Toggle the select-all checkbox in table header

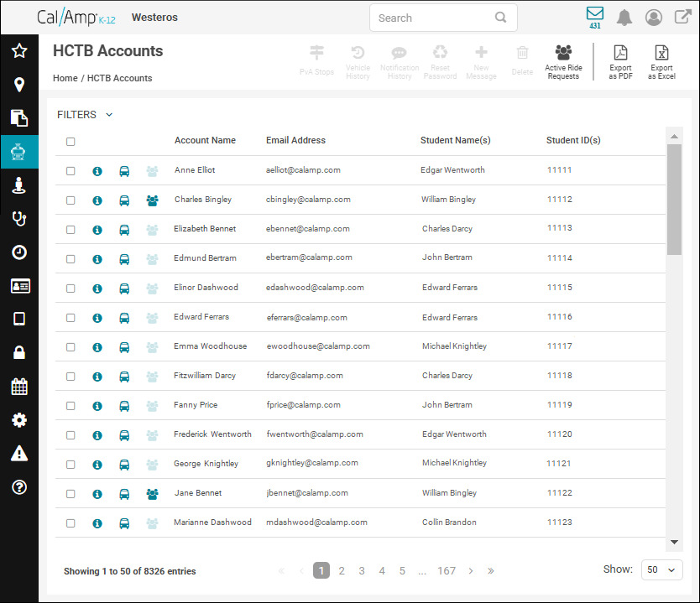[71, 142]
